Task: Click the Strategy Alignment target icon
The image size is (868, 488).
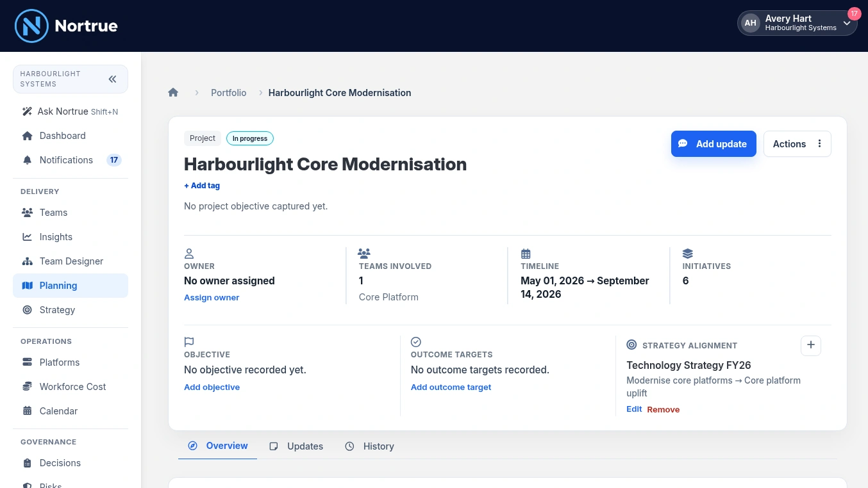Action: [631, 345]
